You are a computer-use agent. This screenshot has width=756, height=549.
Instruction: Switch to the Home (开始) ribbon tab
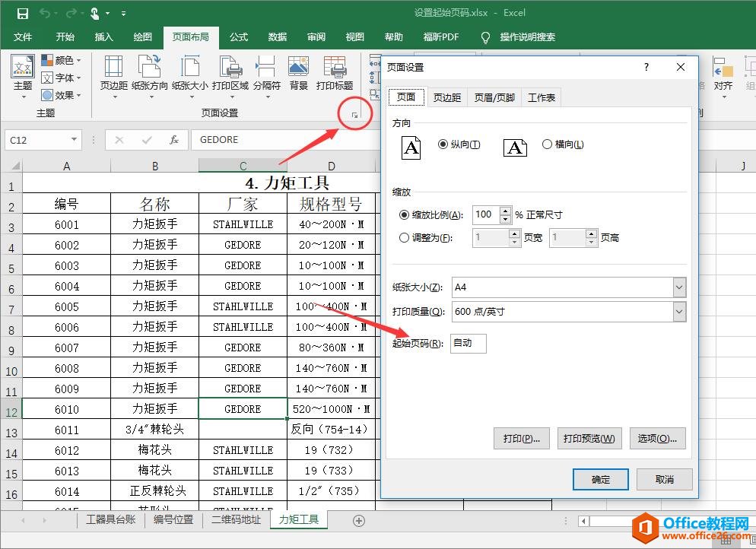[x=65, y=37]
